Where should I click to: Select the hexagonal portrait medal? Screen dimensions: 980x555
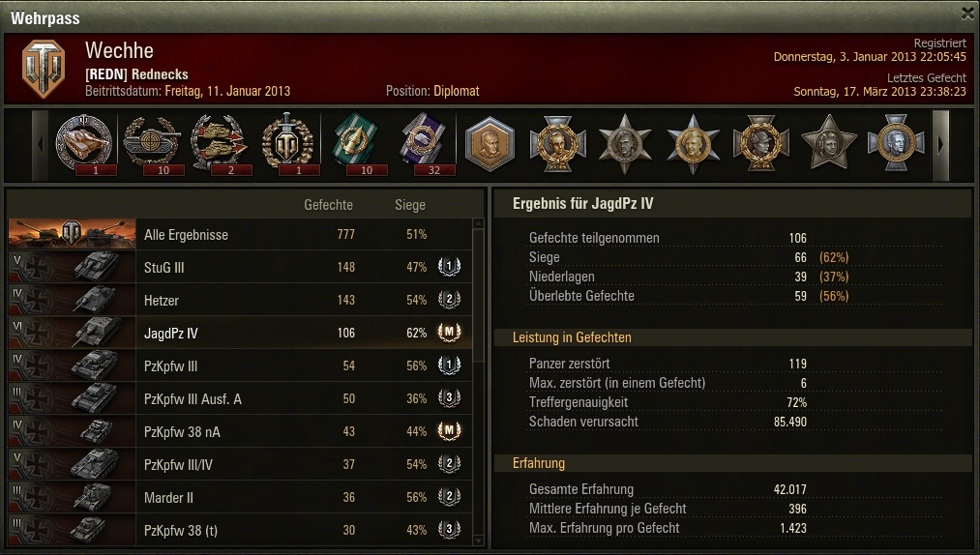click(x=490, y=144)
